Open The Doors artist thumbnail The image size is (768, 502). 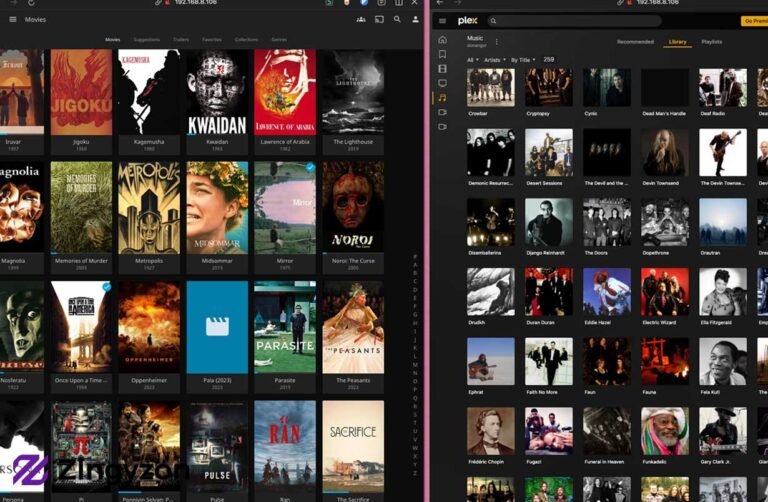607,222
